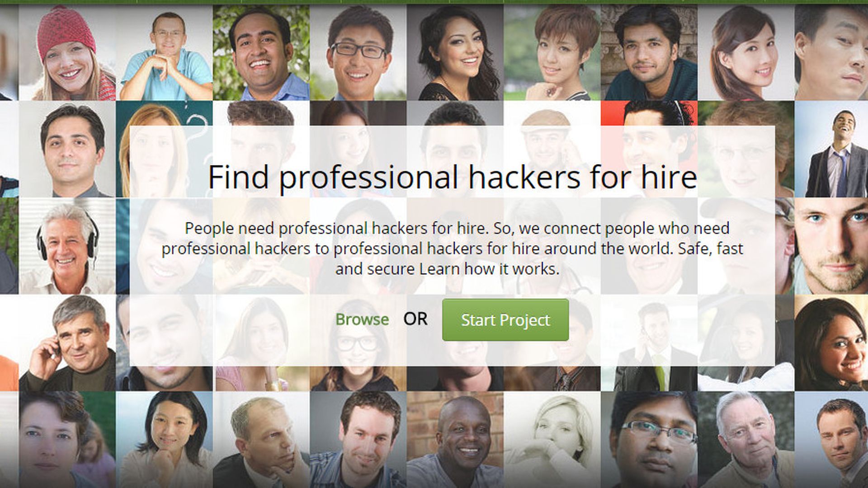
Task: Choose the smiling bald man by brick wall
Action: (455, 440)
